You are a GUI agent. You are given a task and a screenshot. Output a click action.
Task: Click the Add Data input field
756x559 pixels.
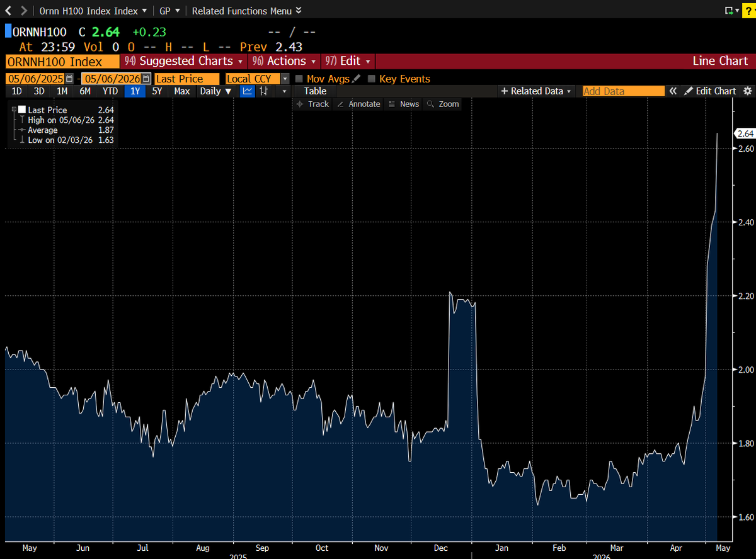click(x=623, y=91)
